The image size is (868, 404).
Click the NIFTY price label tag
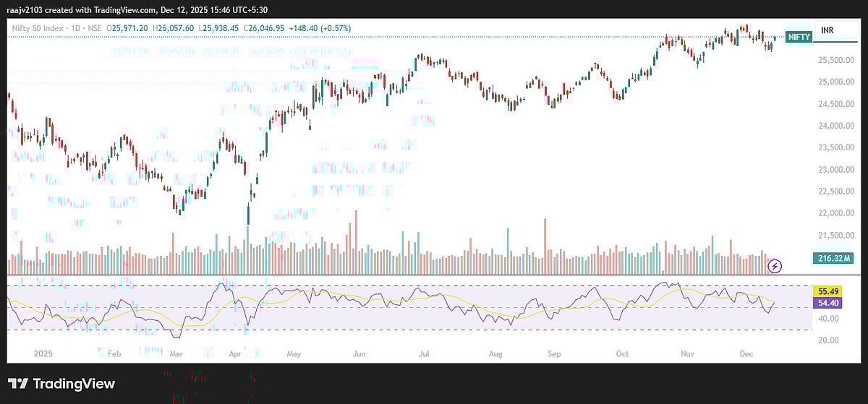pyautogui.click(x=799, y=37)
